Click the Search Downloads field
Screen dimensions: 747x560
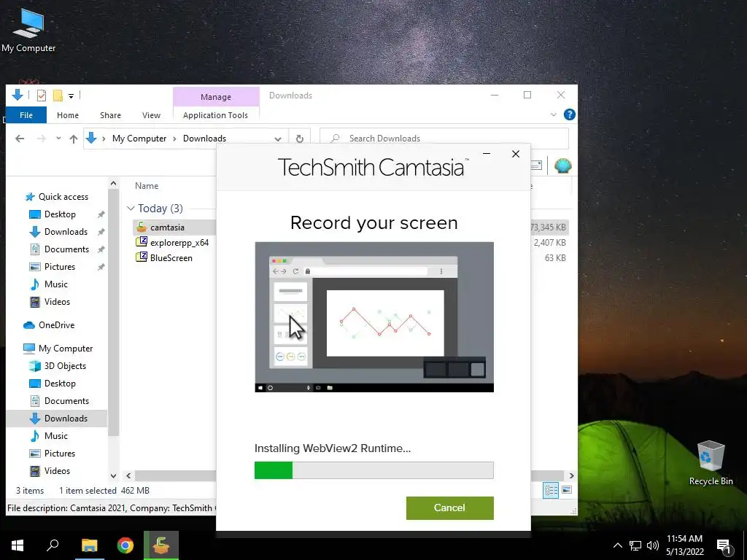click(x=444, y=139)
